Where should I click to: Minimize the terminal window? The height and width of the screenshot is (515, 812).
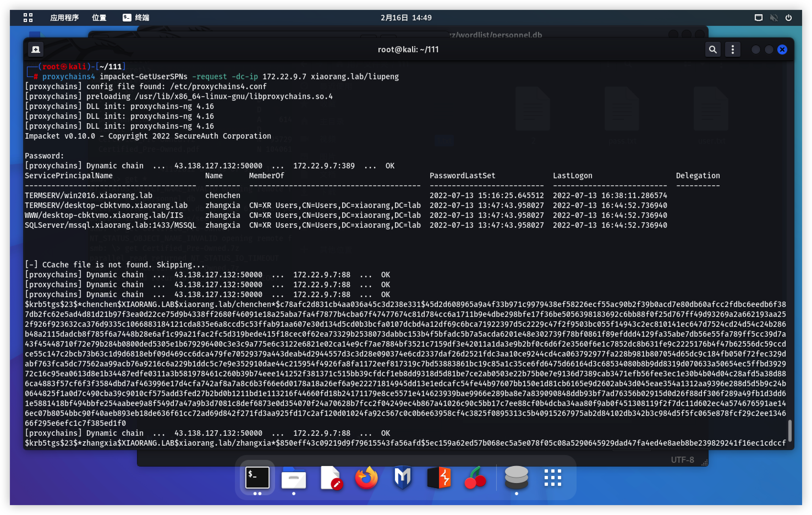(756, 50)
